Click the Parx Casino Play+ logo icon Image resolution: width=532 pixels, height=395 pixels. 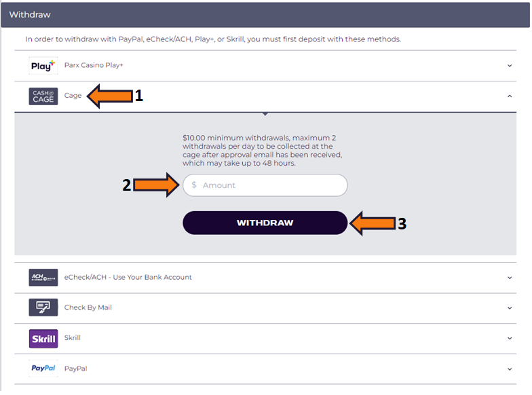click(x=43, y=66)
